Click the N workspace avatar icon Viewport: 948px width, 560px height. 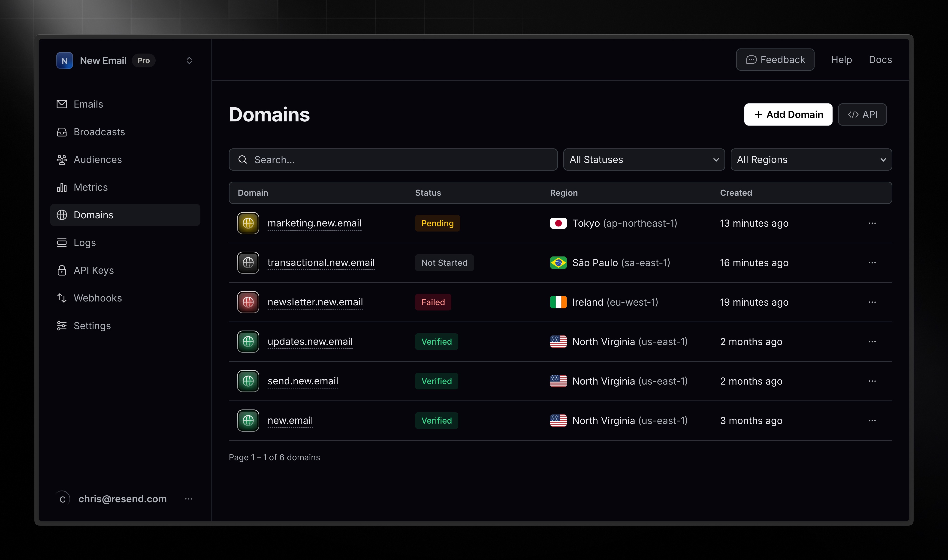click(65, 60)
